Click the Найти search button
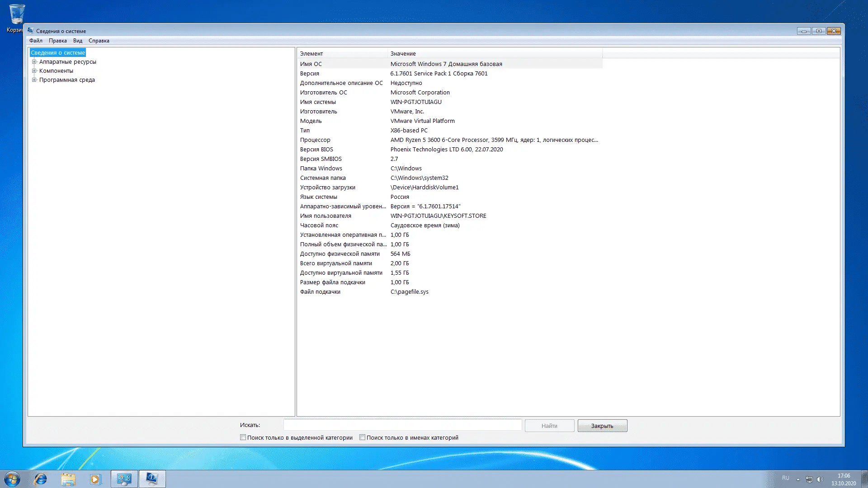Screen dimensions: 868x488 (549, 426)
